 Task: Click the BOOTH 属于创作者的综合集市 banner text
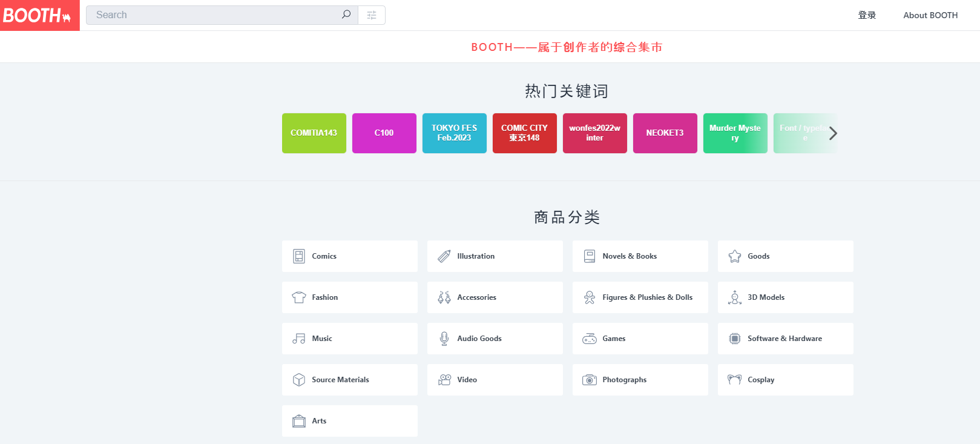pyautogui.click(x=567, y=47)
